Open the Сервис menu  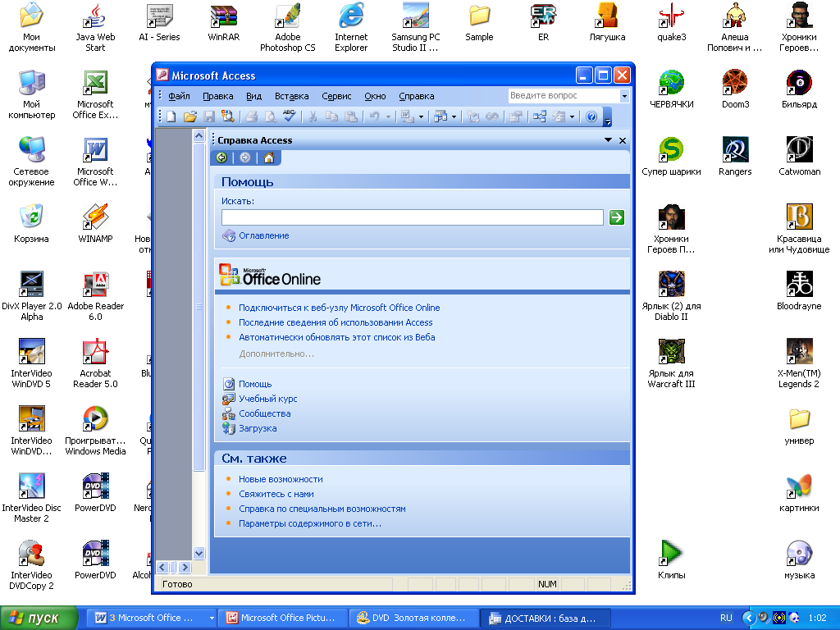tap(336, 96)
